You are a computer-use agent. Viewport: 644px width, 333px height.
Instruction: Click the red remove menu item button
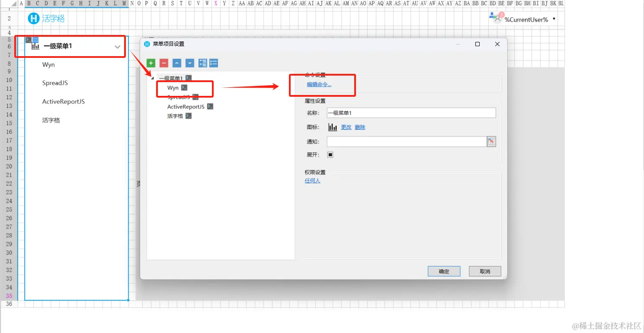click(x=164, y=63)
